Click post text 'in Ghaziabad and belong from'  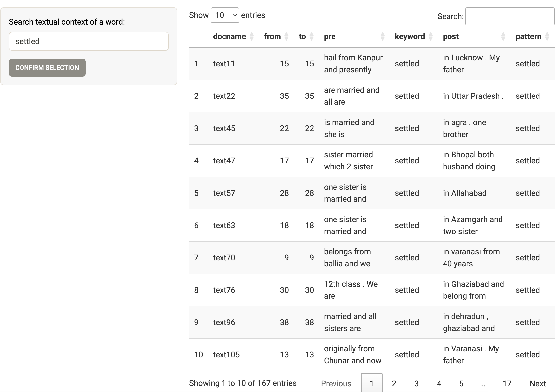473,290
